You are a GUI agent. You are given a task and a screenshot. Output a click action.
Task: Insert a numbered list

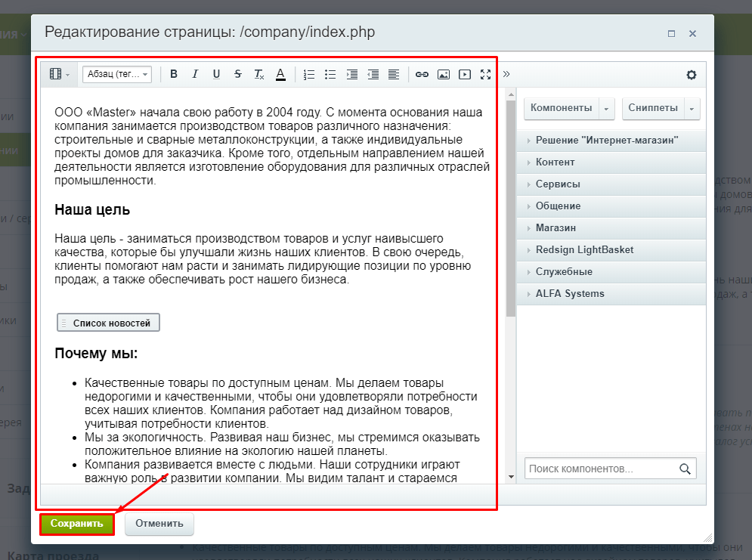[x=308, y=74]
